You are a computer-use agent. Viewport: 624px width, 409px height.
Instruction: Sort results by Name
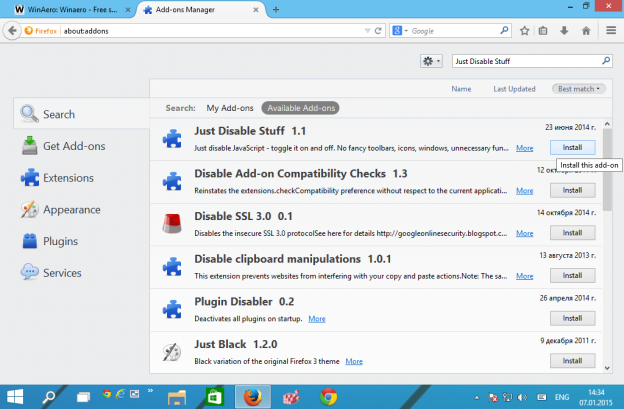point(461,89)
